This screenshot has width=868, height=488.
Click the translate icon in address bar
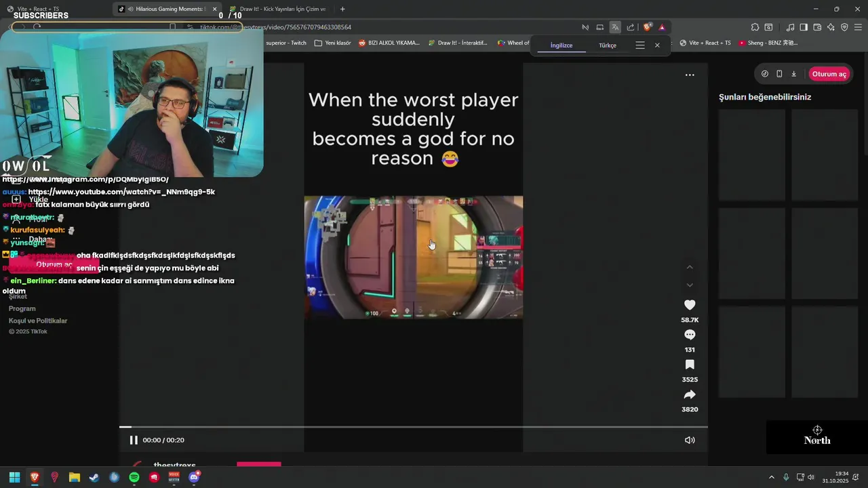615,27
